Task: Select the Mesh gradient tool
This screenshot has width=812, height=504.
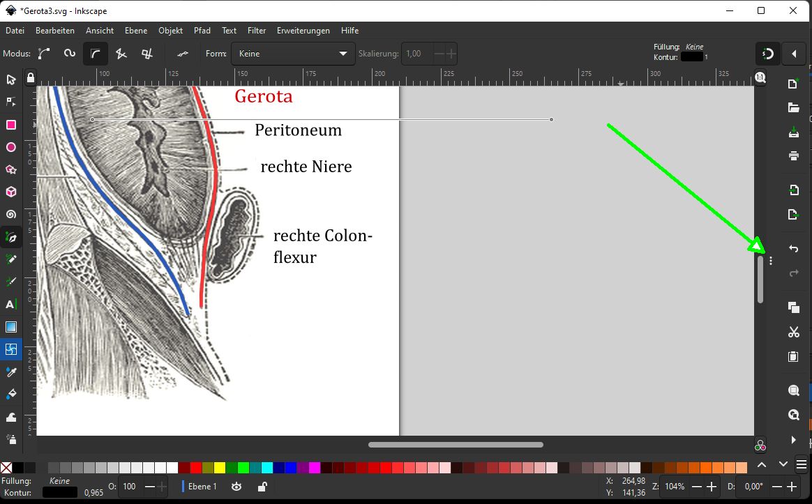Action: click(x=11, y=349)
